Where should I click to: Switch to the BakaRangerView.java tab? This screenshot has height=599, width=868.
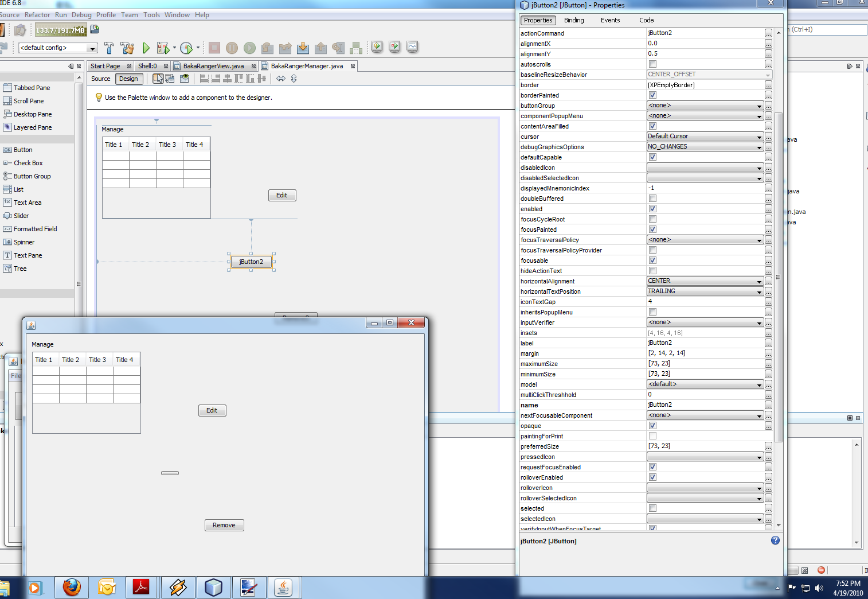[x=214, y=66]
